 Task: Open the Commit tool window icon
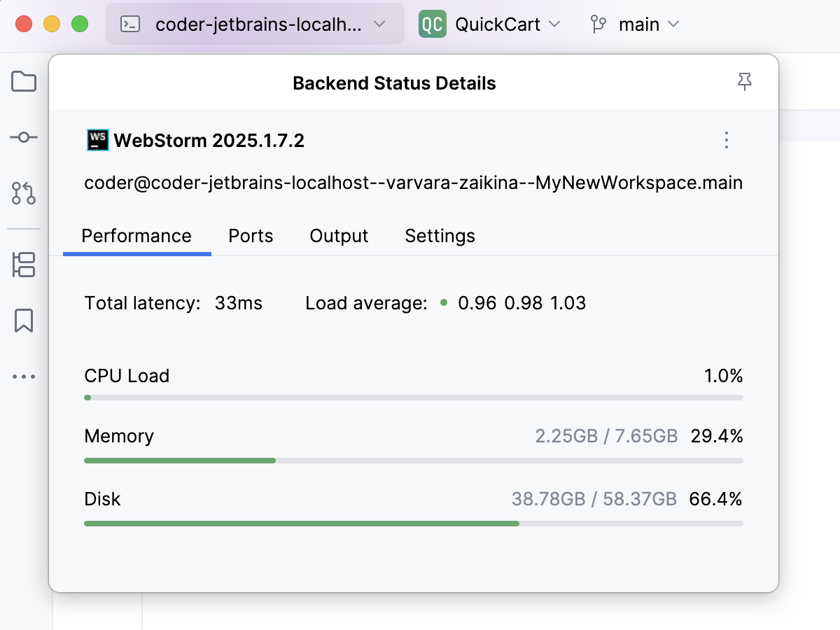[24, 137]
